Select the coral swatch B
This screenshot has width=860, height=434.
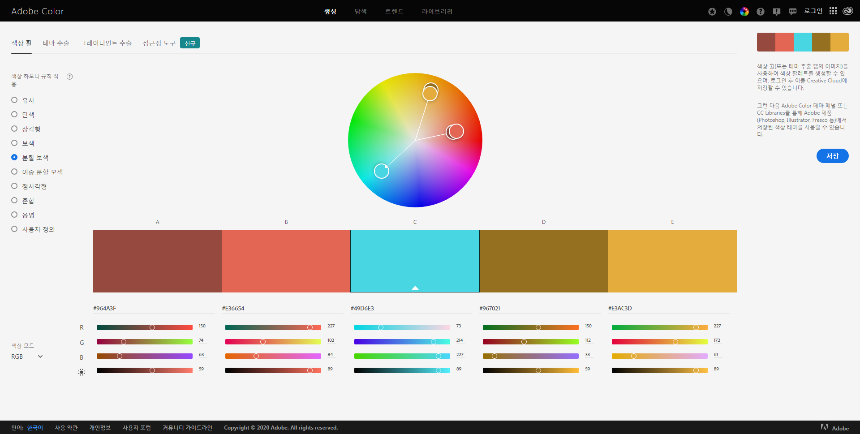286,261
